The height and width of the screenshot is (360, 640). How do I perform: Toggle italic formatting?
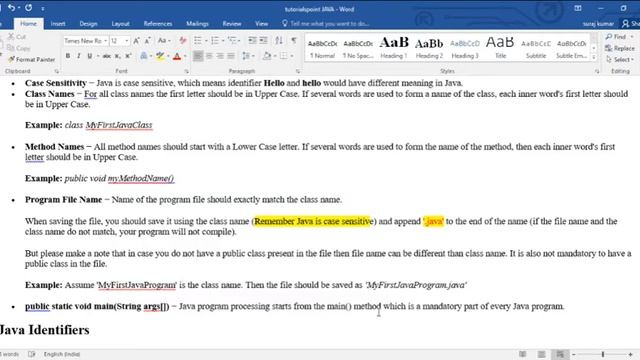click(x=78, y=56)
